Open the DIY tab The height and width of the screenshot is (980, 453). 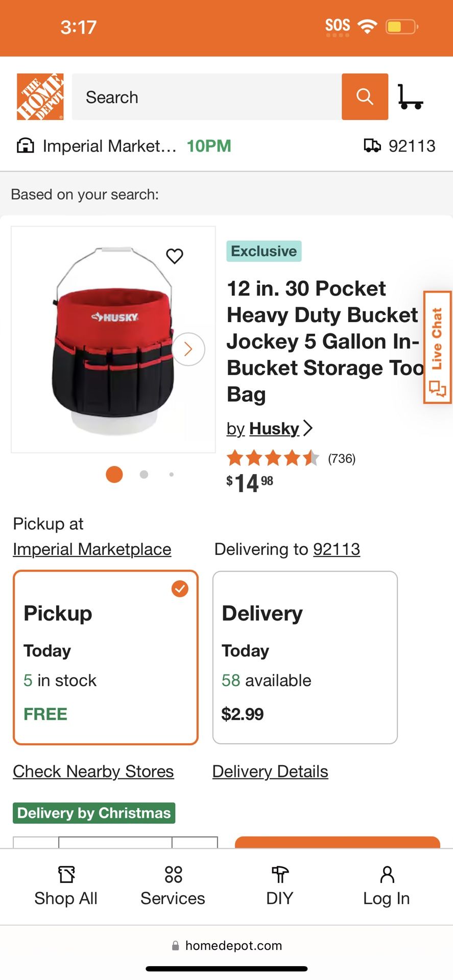pyautogui.click(x=279, y=886)
